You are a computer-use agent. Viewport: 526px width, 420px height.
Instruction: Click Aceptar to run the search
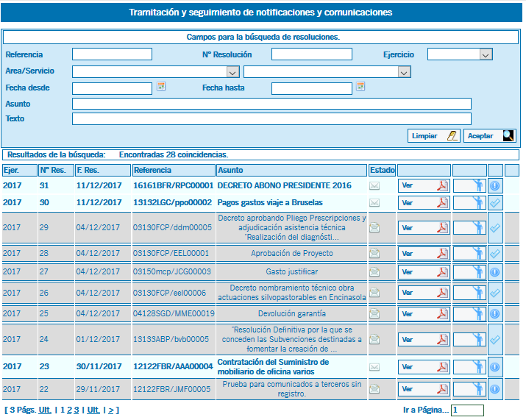point(490,136)
